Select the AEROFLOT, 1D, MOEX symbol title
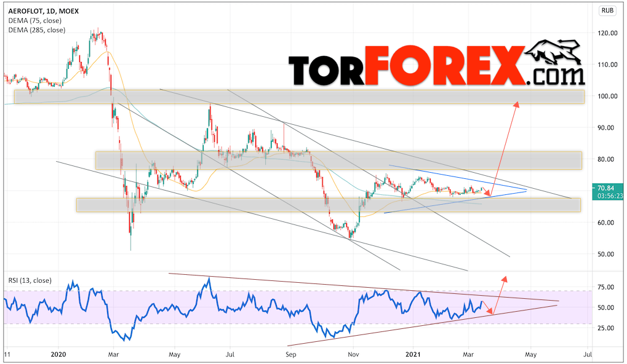The height and width of the screenshot is (364, 627). click(x=44, y=11)
